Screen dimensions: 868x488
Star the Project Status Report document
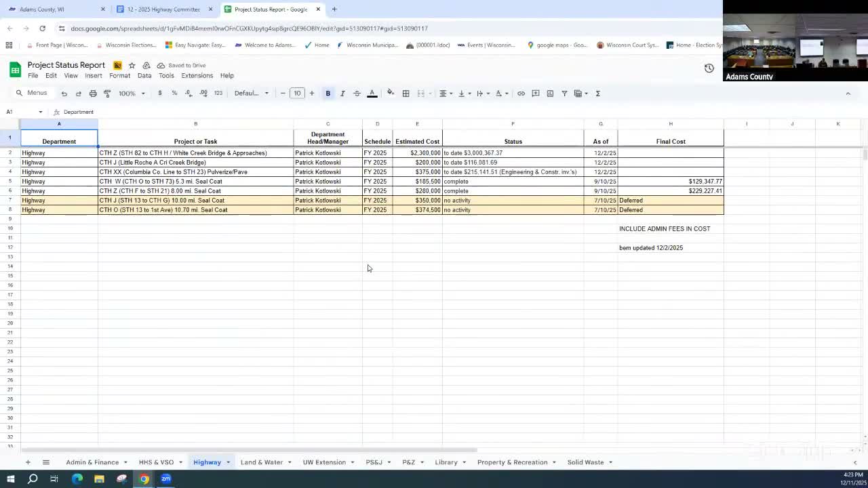(x=132, y=65)
